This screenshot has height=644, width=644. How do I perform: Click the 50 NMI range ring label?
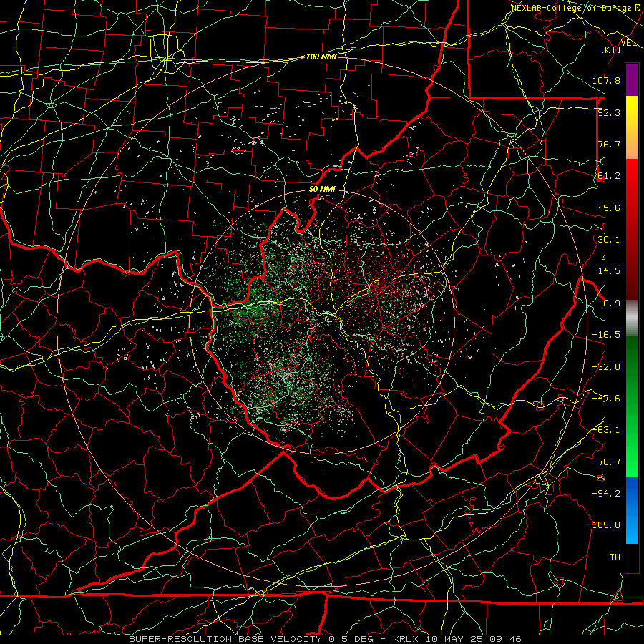(322, 190)
